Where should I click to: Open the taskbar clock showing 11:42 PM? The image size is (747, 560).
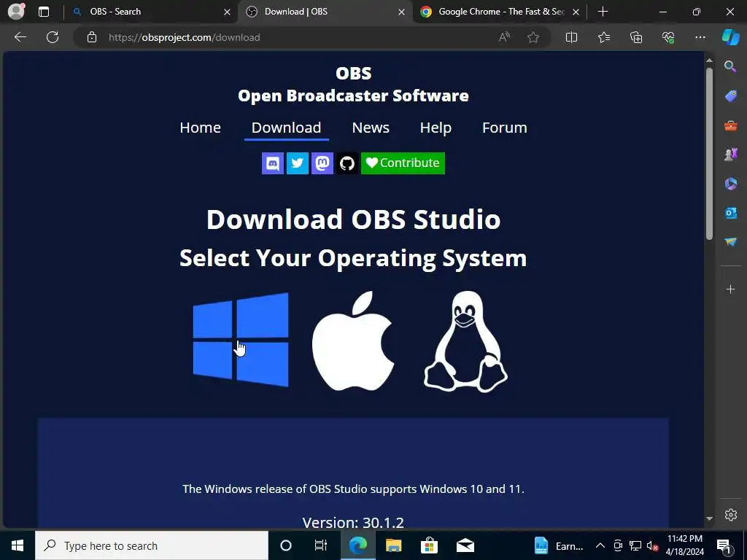pos(684,545)
